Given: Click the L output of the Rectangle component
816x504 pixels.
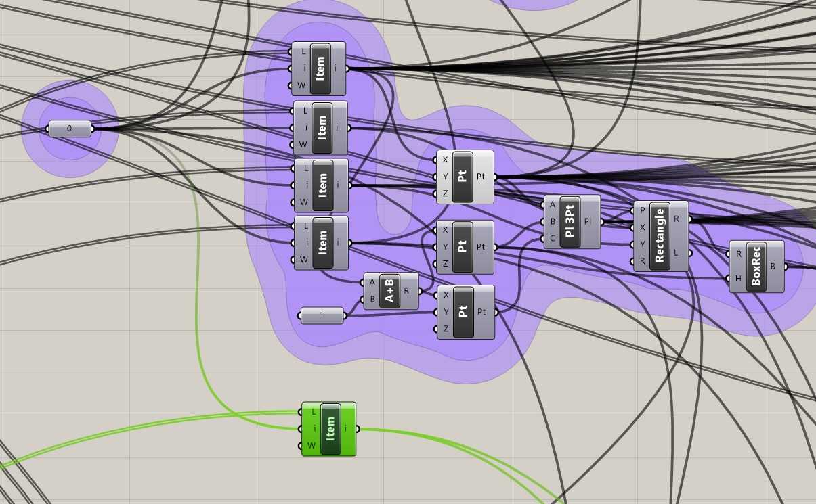Looking at the screenshot, I should [678, 253].
